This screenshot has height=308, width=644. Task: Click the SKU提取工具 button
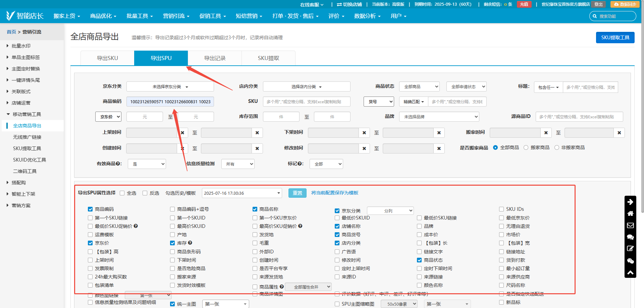click(x=615, y=38)
